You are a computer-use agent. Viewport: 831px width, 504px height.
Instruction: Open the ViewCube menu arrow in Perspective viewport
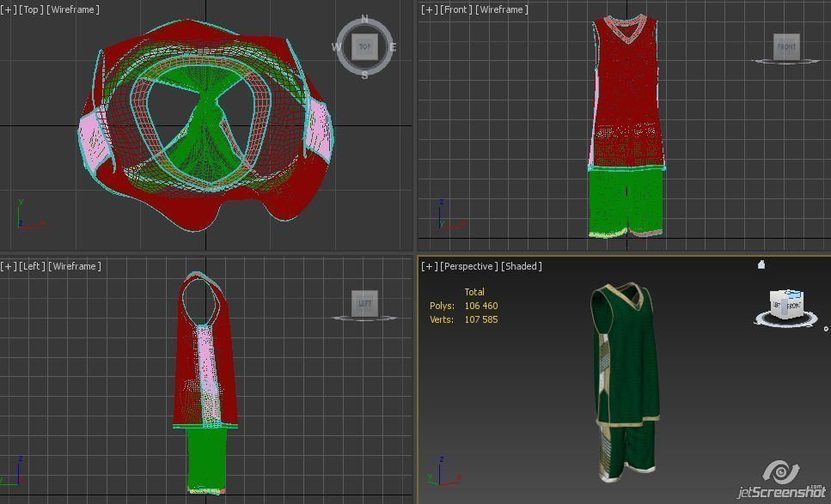tap(826, 329)
